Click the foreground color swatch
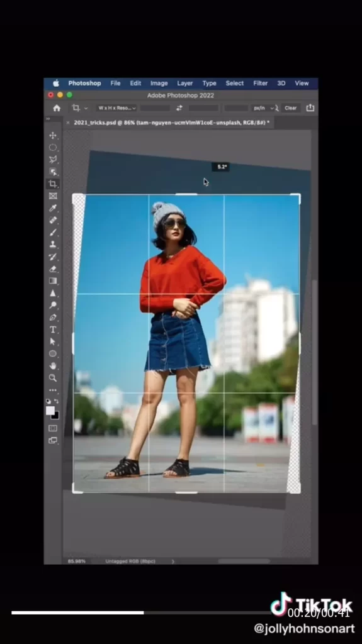Viewport: 362px width, 644px height. pyautogui.click(x=50, y=411)
